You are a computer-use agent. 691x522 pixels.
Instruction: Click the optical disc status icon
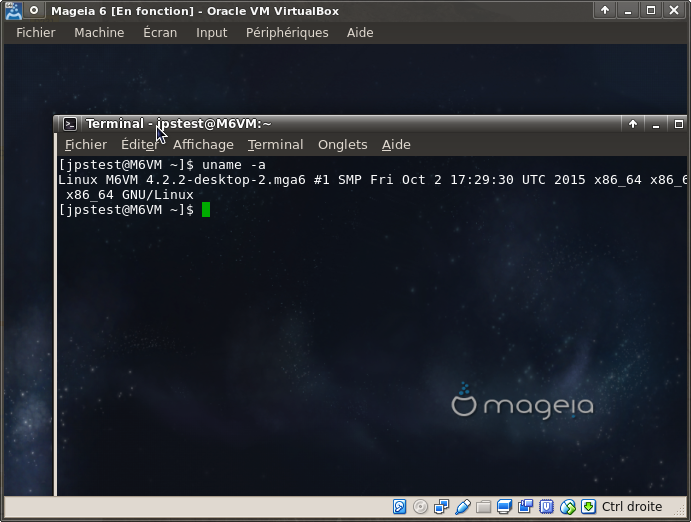(420, 507)
